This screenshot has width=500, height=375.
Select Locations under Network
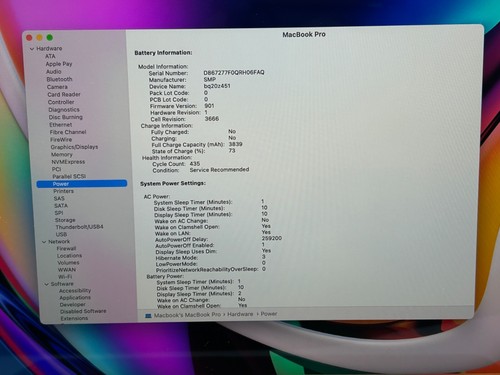(x=69, y=256)
